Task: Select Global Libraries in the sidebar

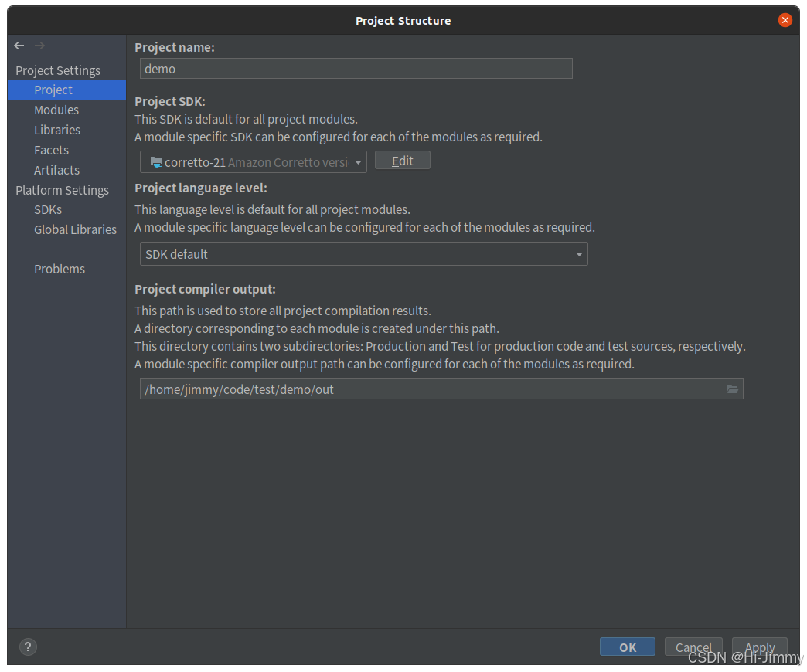Action: tap(75, 229)
